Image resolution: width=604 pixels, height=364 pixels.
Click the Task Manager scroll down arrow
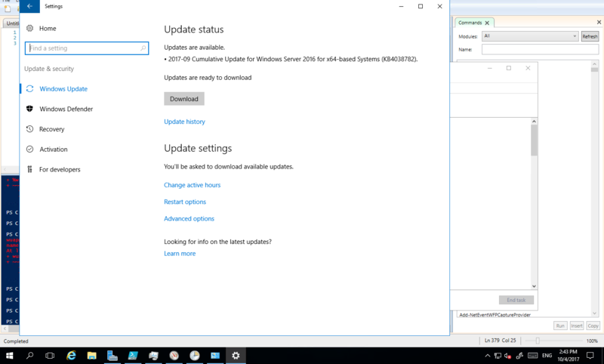pyautogui.click(x=534, y=286)
